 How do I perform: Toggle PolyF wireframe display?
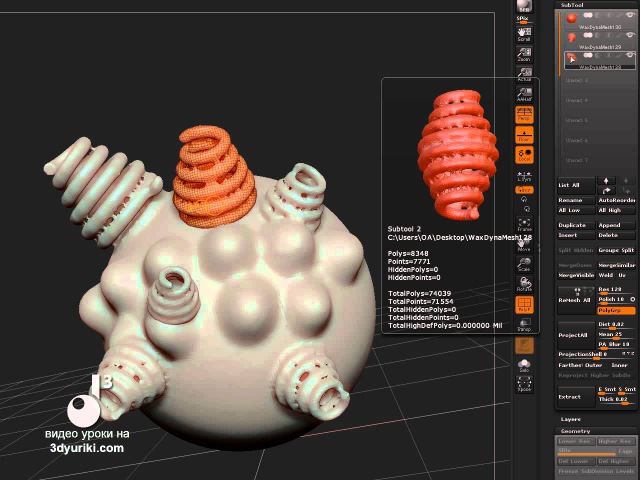(x=524, y=304)
